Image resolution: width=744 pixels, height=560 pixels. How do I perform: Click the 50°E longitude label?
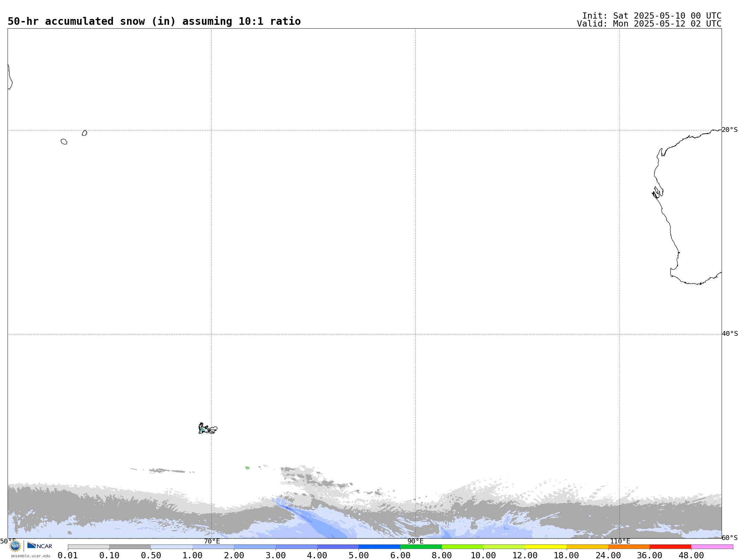[8, 541]
